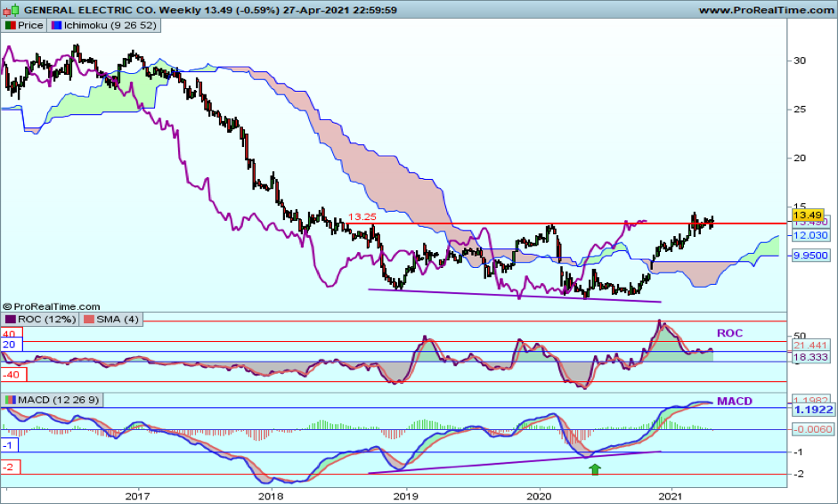Screen dimensions: 838x504
Task: Select the -0.0060 histogram value tag
Action: [x=813, y=429]
